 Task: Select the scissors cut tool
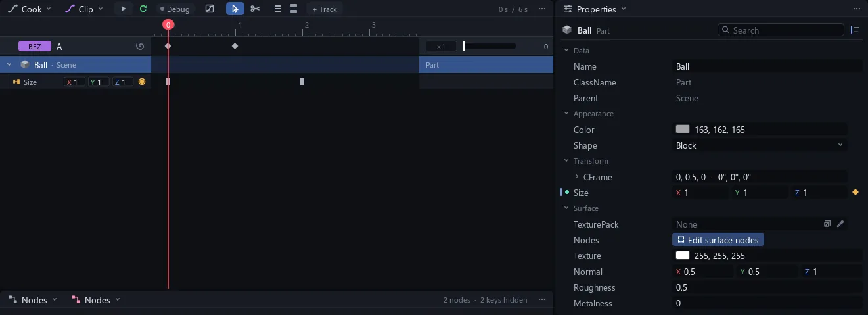pyautogui.click(x=255, y=9)
